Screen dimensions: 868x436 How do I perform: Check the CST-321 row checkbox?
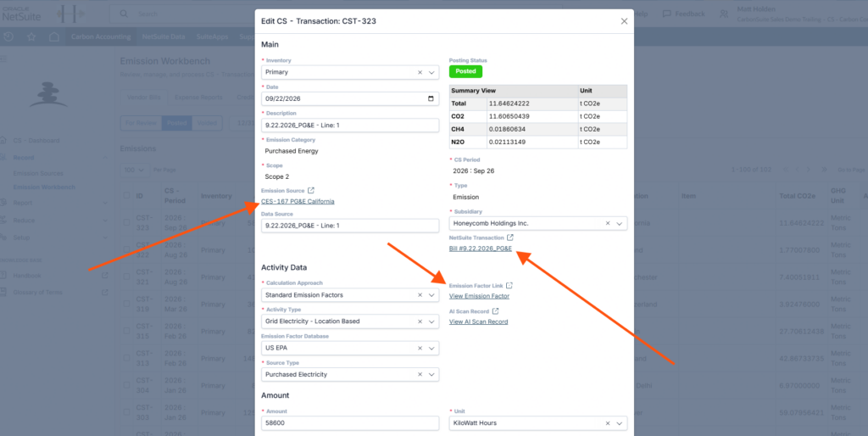tap(127, 277)
